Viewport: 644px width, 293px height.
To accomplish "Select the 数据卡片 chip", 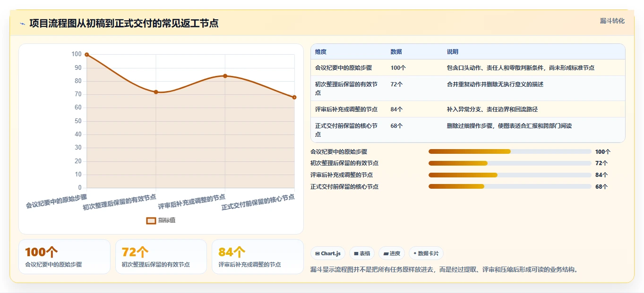I will tap(426, 253).
